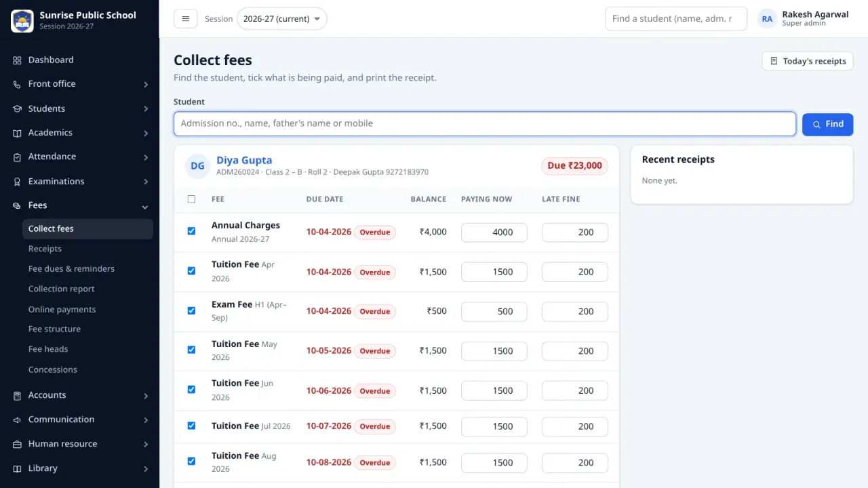Screen dimensions: 868x488
Task: Click the Sunrise Public School logo icon
Action: click(x=22, y=21)
